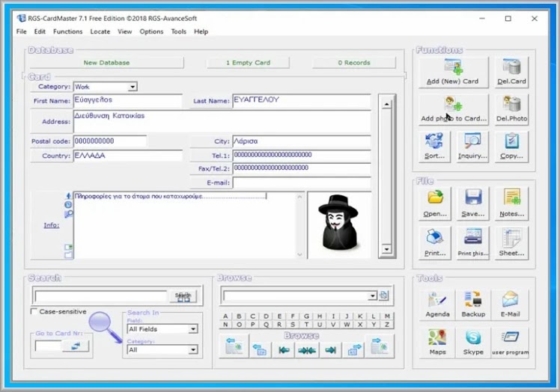Image resolution: width=560 pixels, height=392 pixels.
Task: Delete the card with Del.Card
Action: pos(511,73)
